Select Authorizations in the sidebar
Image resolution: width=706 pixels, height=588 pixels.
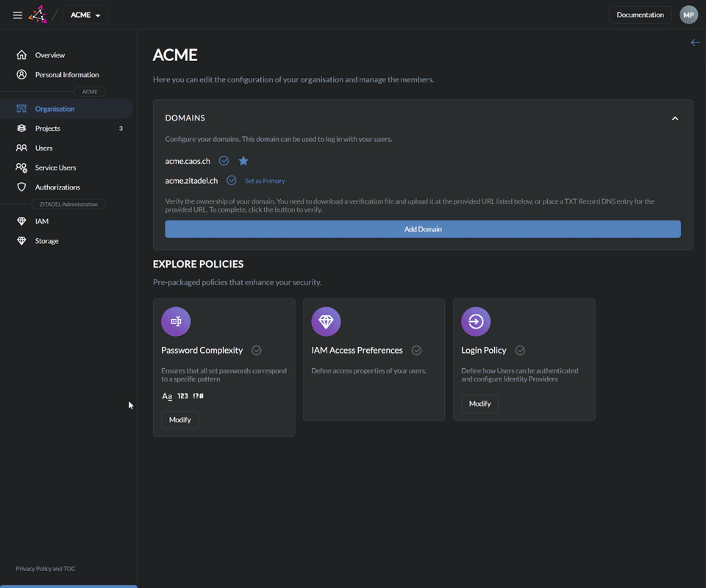click(57, 187)
